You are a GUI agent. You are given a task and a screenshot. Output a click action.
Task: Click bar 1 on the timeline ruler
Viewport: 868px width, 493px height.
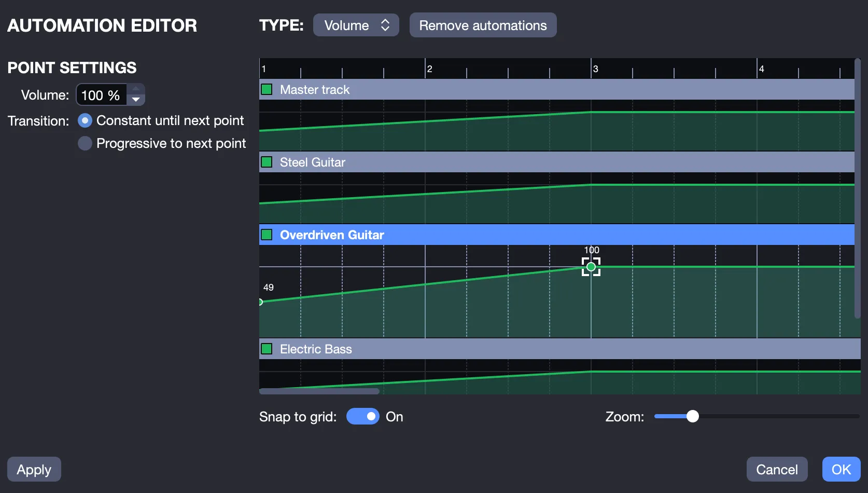[264, 69]
